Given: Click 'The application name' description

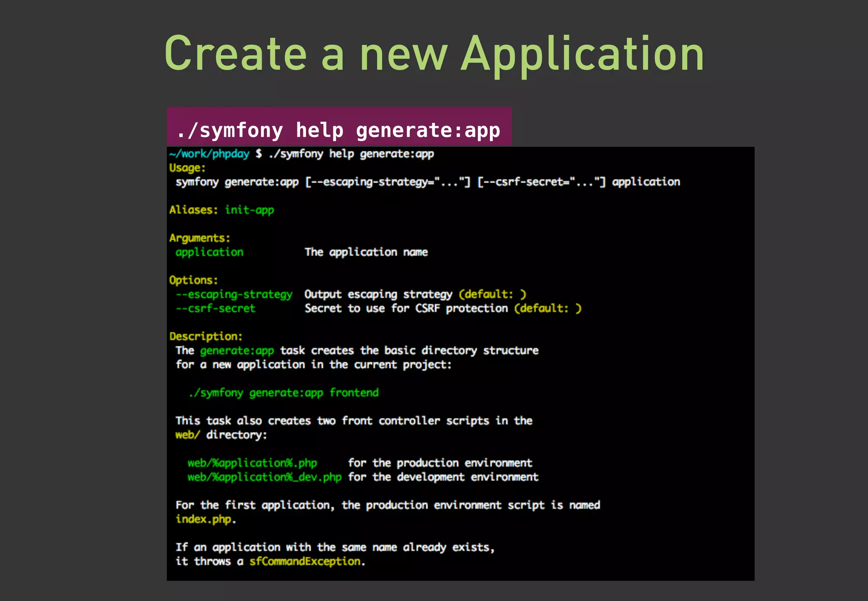Looking at the screenshot, I should pos(366,253).
